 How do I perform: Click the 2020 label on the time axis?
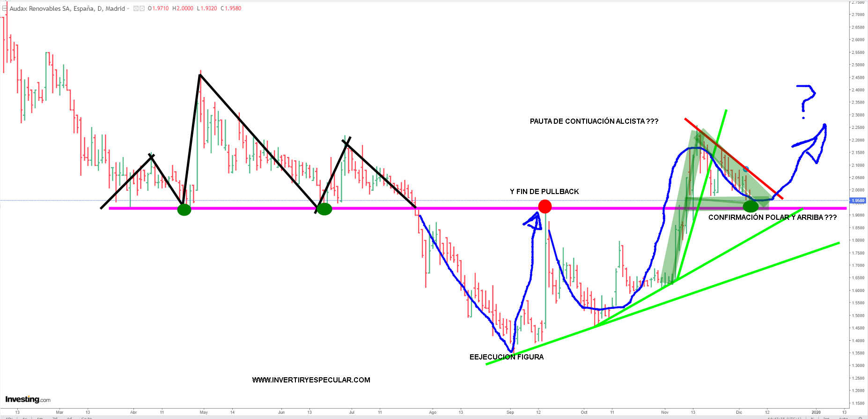(x=816, y=412)
